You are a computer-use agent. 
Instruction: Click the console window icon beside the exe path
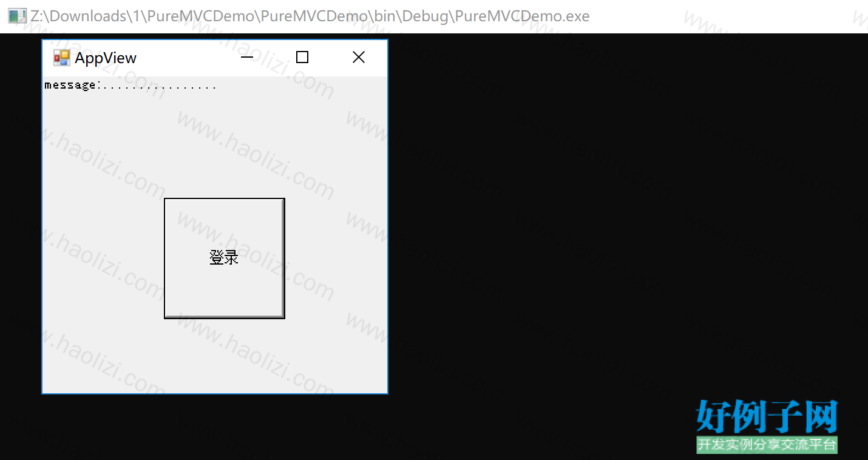(x=17, y=16)
